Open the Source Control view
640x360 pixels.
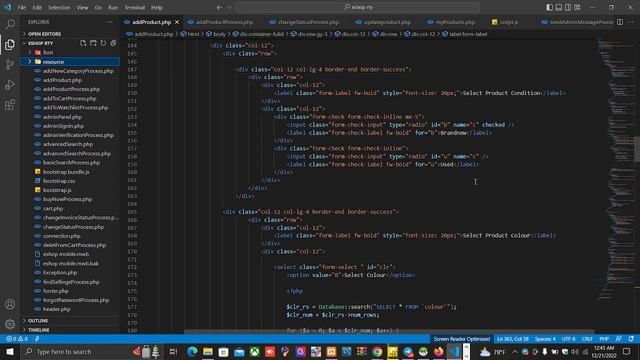(x=10, y=64)
